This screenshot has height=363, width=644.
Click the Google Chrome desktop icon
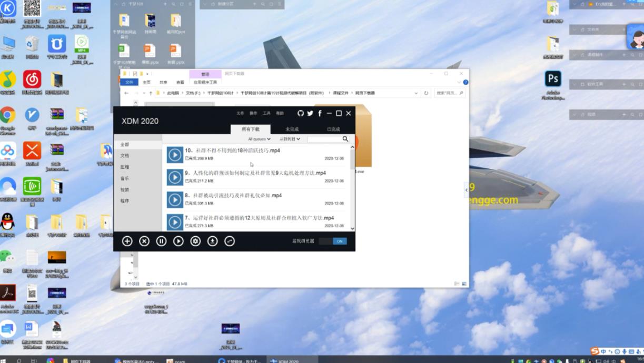coord(7,115)
